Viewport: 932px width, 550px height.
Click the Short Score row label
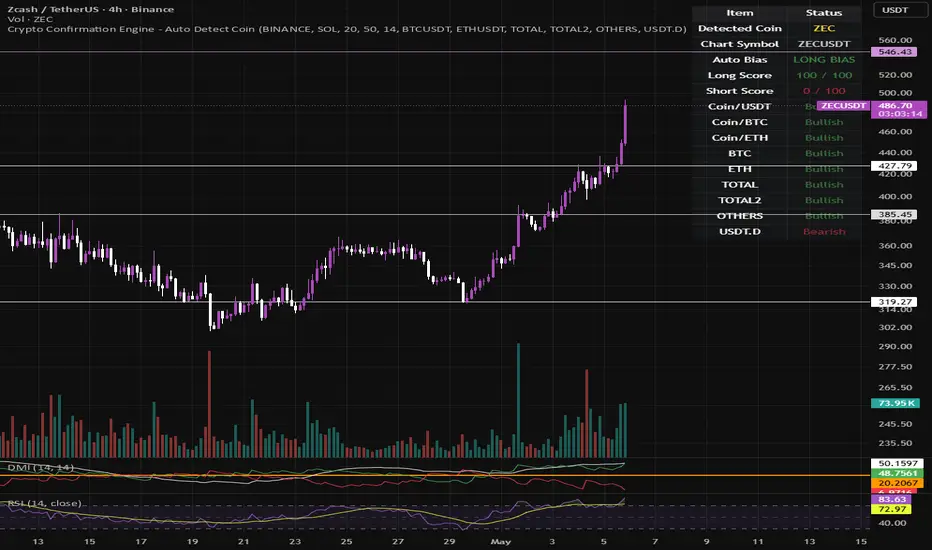click(739, 90)
